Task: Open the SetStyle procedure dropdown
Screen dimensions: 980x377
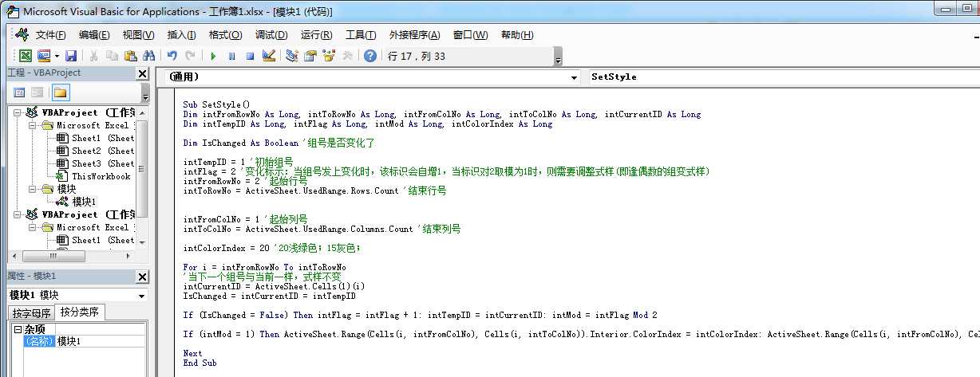Action: click(784, 77)
